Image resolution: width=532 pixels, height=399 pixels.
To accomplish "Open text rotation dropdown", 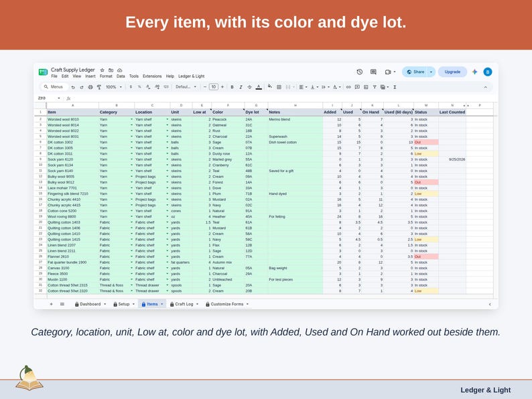I will pos(336,87).
